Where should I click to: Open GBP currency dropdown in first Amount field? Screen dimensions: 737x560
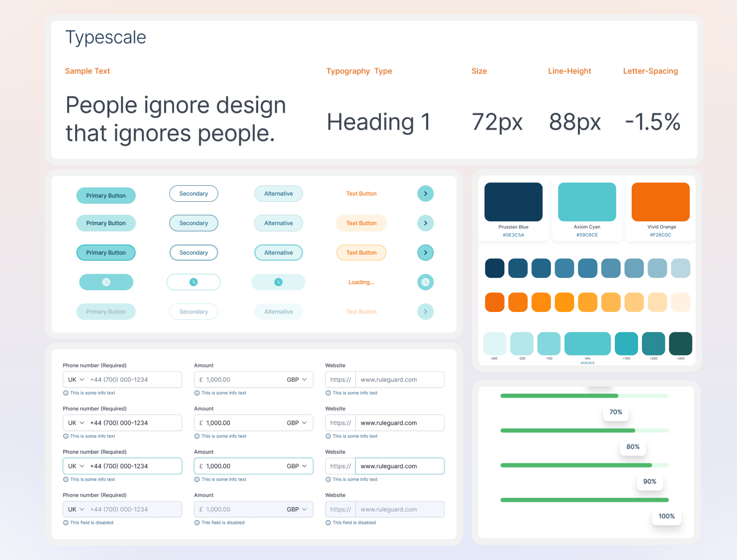point(297,380)
